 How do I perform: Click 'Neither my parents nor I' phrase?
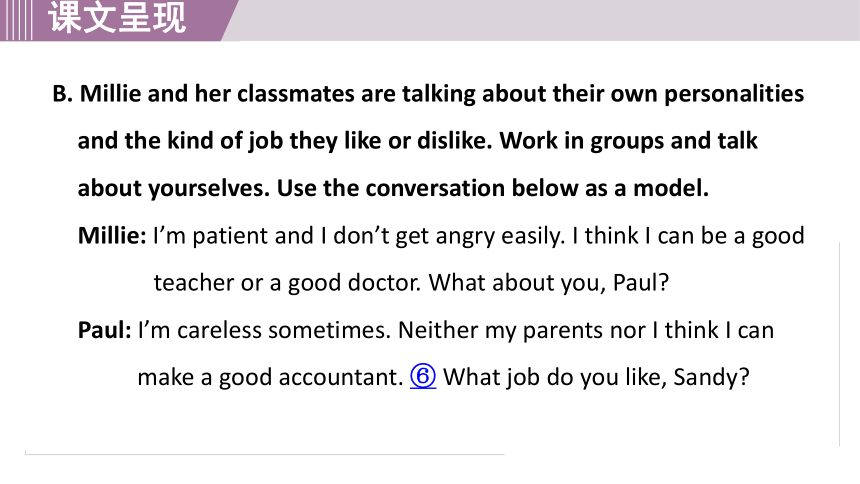click(528, 330)
